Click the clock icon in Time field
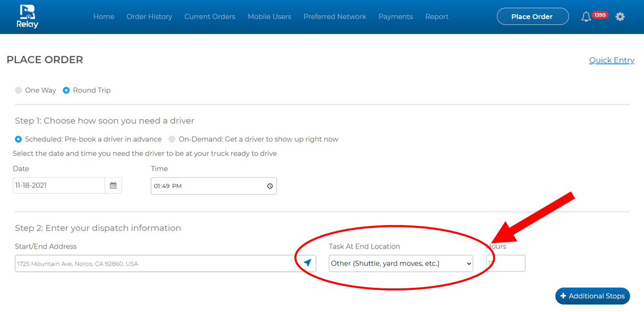Viewport: 644px width, 312px height. coord(270,186)
